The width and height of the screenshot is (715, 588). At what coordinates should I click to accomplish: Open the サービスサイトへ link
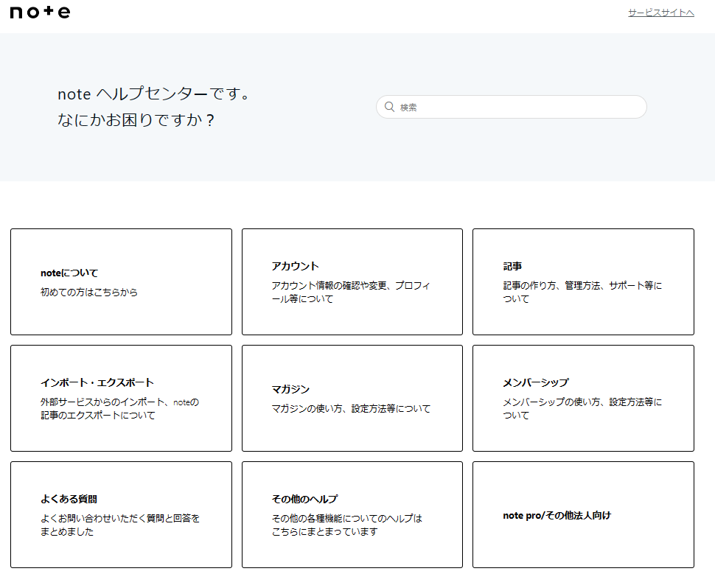pos(660,13)
